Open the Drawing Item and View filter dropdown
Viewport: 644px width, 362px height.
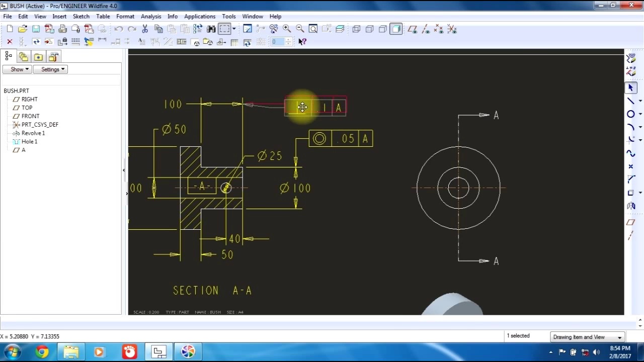click(587, 337)
